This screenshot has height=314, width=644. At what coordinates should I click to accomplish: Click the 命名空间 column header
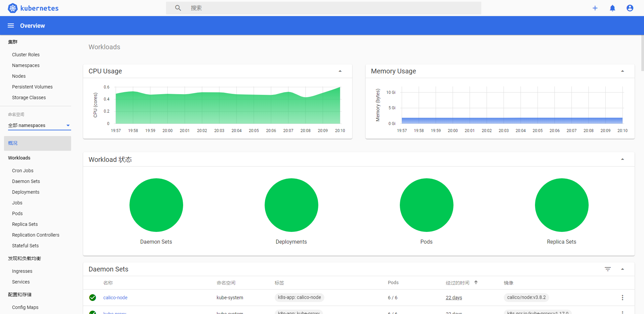pyautogui.click(x=226, y=283)
